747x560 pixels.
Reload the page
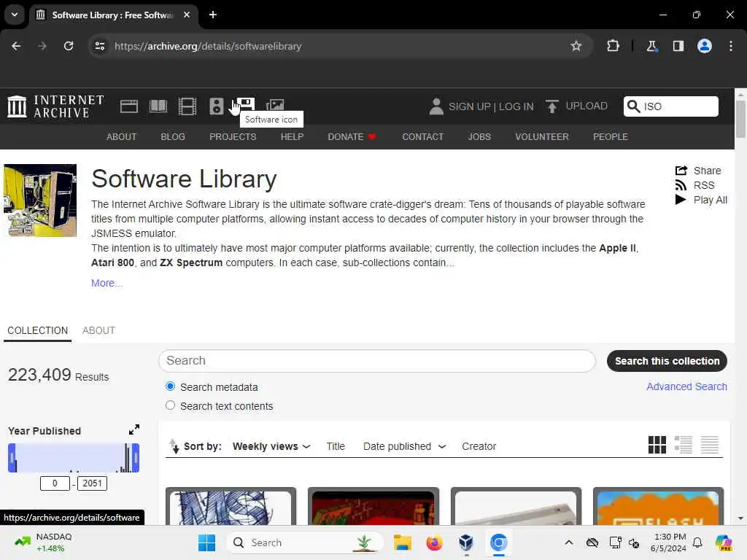point(69,46)
